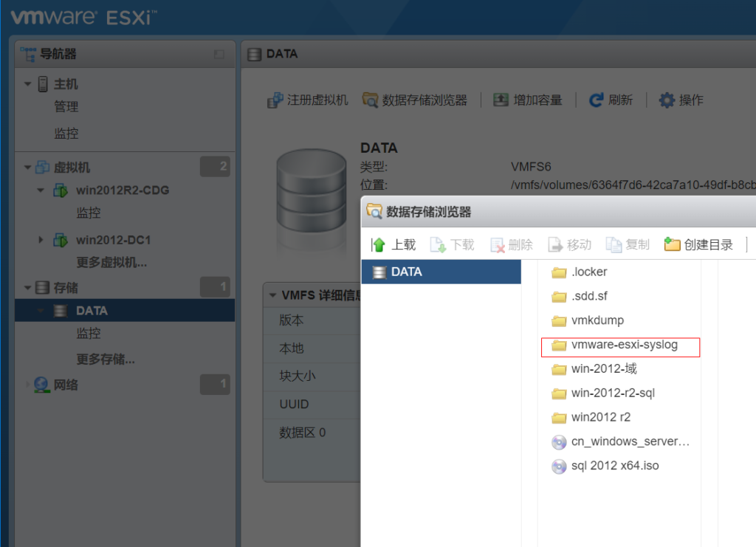
Task: Click the 网络 network globe icon
Action: tap(42, 385)
